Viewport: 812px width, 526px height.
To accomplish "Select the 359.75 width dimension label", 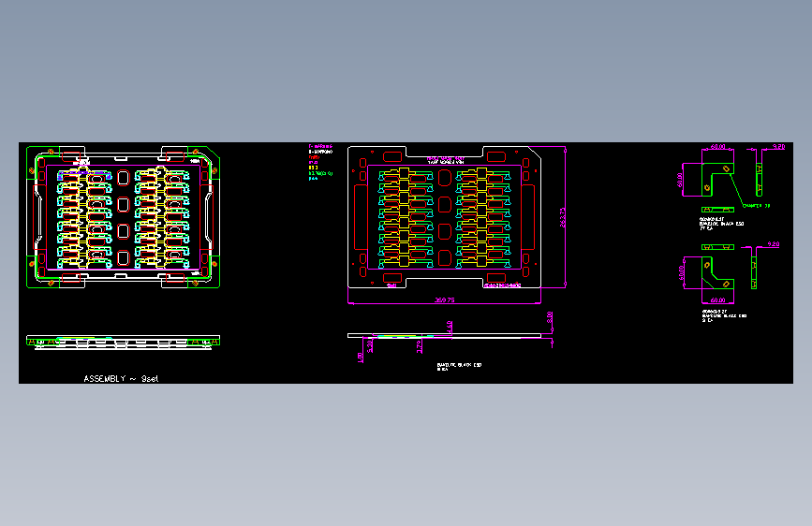I will tap(444, 300).
